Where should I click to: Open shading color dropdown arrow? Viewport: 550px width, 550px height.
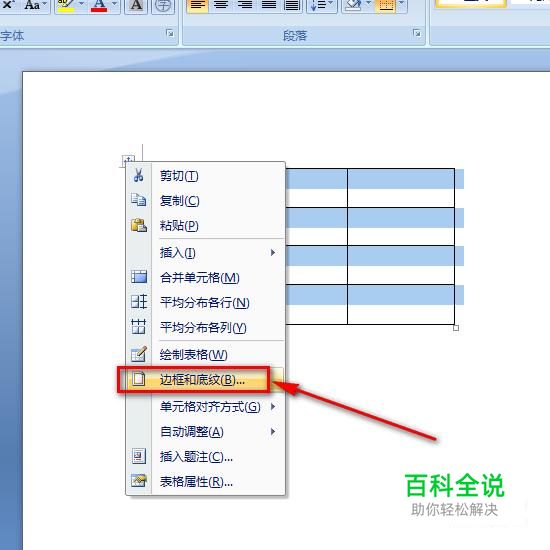[x=369, y=4]
